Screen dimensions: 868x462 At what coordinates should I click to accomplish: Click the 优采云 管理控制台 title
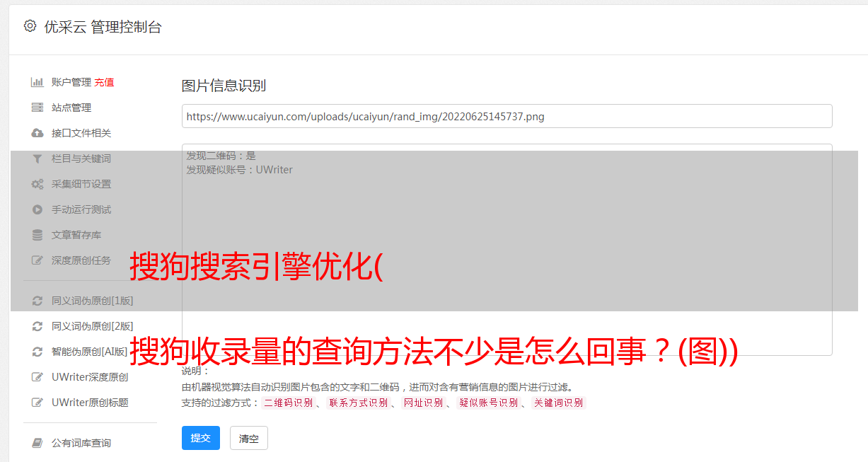tap(103, 27)
